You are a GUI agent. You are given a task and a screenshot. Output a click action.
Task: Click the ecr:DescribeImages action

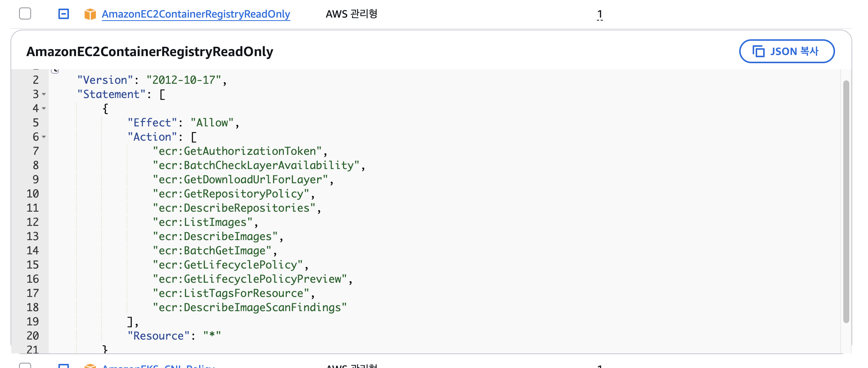pos(215,236)
